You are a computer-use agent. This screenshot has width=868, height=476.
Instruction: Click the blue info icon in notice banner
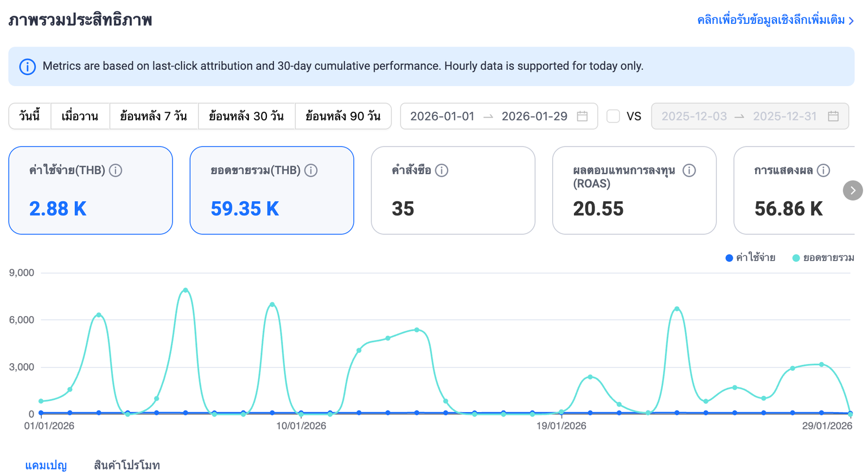[x=28, y=67]
